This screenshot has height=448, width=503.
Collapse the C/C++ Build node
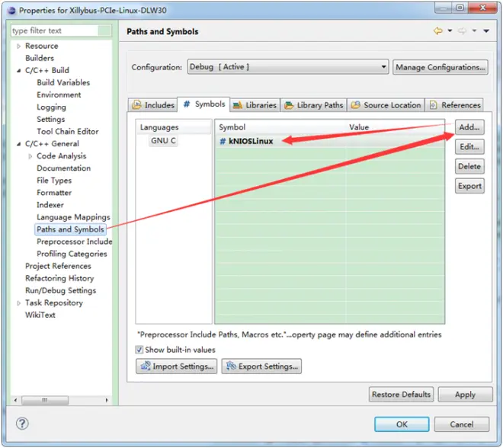pyautogui.click(x=18, y=71)
